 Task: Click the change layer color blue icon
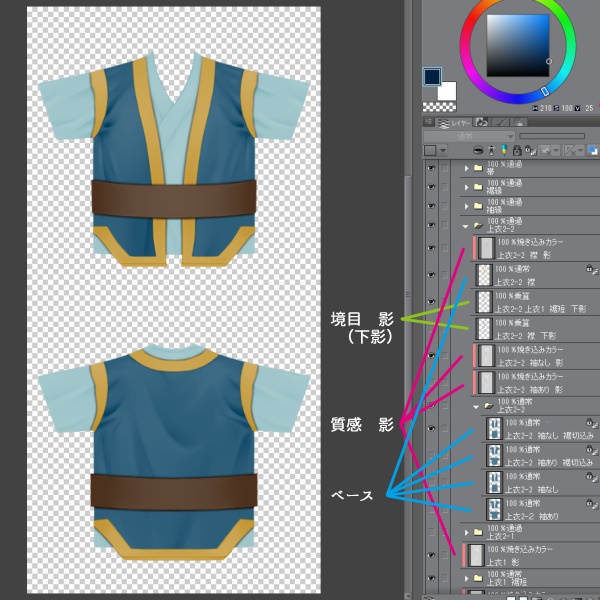[593, 150]
